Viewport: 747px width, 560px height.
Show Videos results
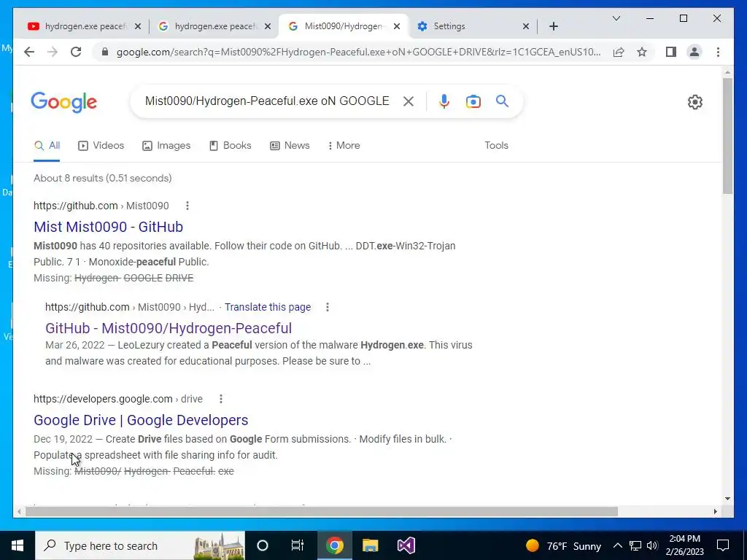(101, 146)
